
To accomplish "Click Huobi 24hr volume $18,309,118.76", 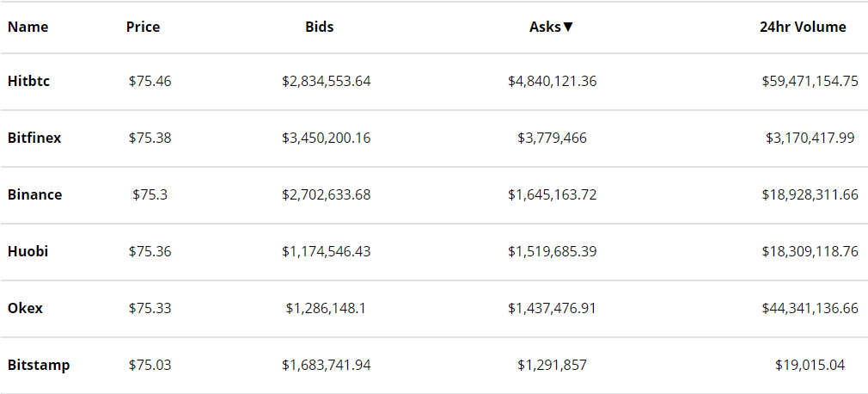I will click(x=810, y=251).
